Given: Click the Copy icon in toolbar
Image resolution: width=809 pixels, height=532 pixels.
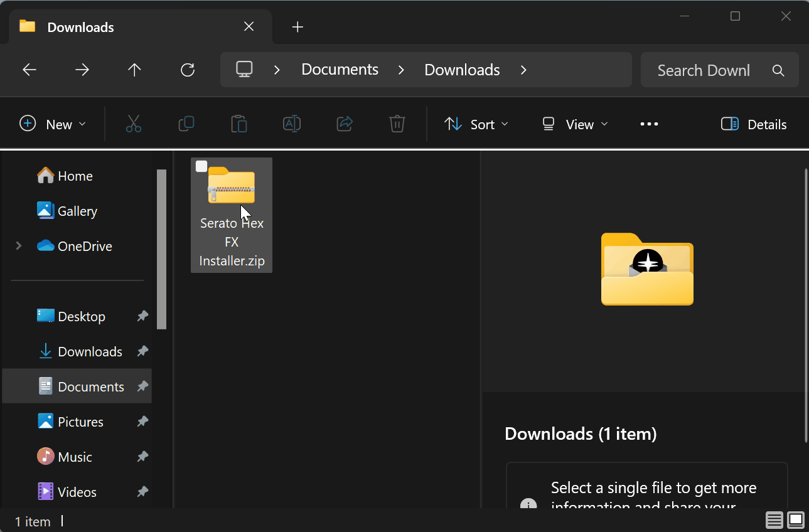Looking at the screenshot, I should tap(186, 124).
